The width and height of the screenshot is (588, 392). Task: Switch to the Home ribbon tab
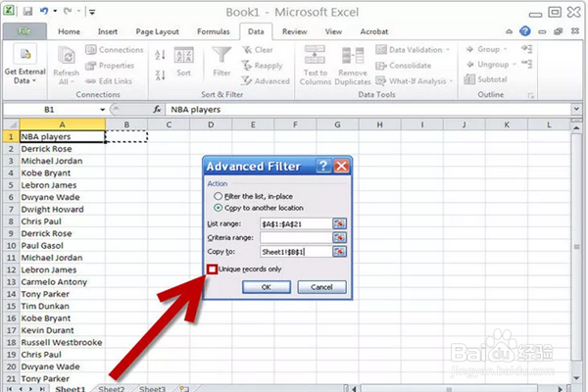[x=69, y=32]
